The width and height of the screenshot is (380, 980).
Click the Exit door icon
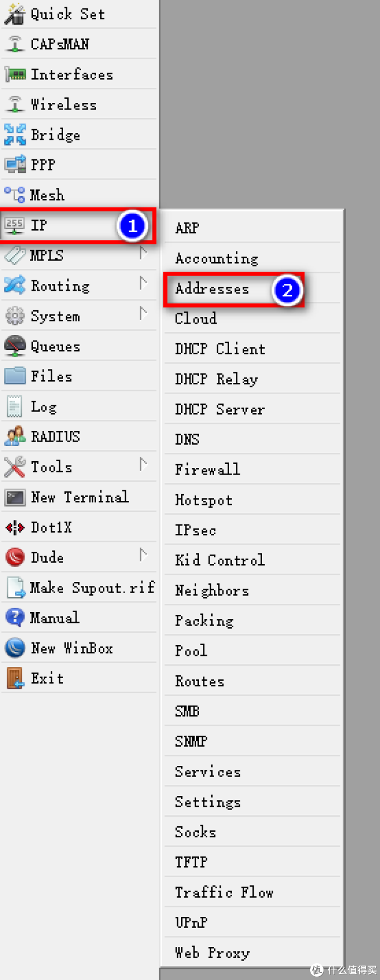15,678
